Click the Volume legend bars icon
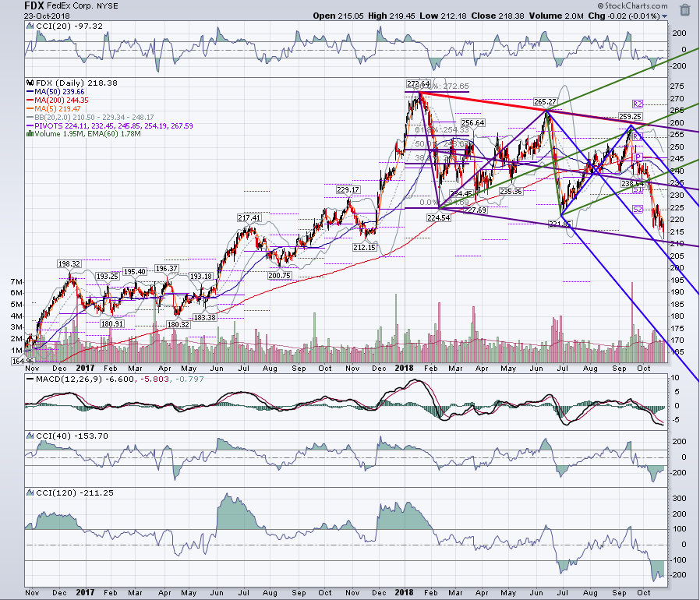Screen dimensions: 700x600 (30, 133)
